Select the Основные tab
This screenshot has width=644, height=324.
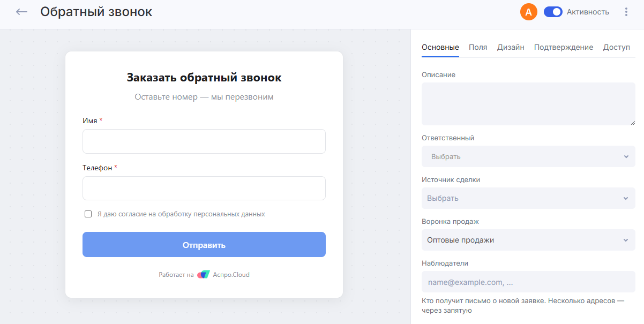pyautogui.click(x=440, y=47)
